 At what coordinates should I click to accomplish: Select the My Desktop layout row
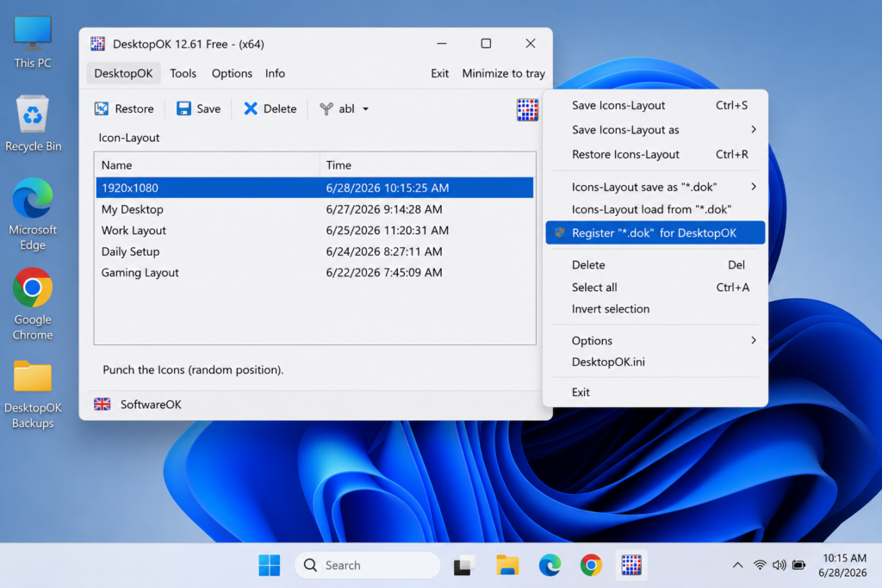(x=314, y=209)
